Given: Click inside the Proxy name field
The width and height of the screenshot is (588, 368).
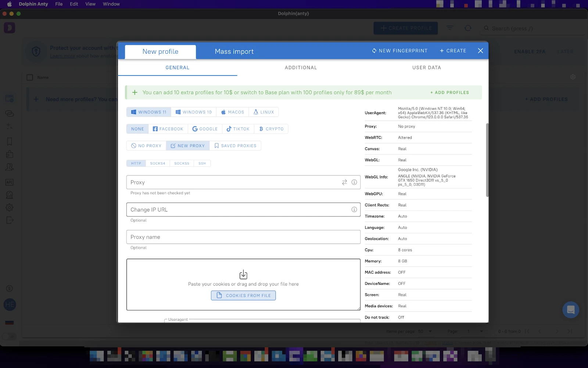Looking at the screenshot, I should (x=243, y=237).
